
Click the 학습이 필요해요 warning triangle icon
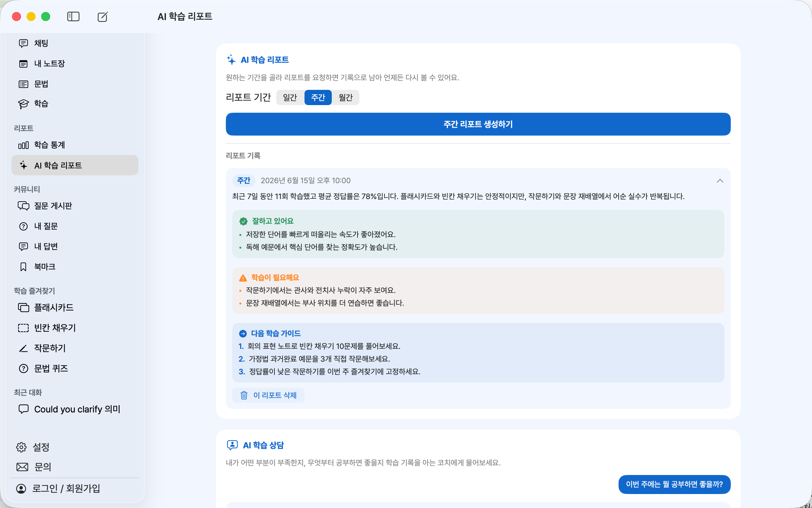pos(243,278)
